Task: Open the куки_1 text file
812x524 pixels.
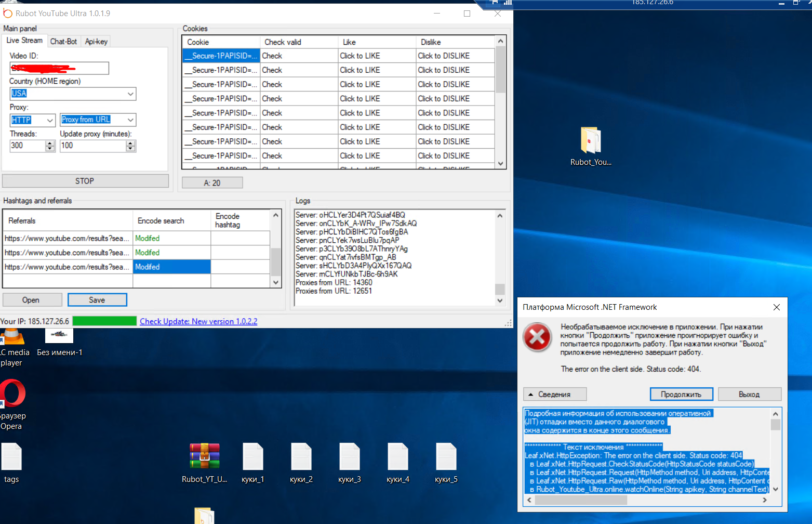Action: coord(253,456)
